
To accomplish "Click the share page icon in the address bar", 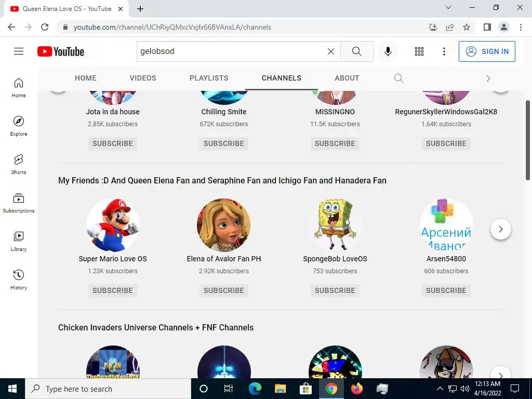I will [450, 27].
